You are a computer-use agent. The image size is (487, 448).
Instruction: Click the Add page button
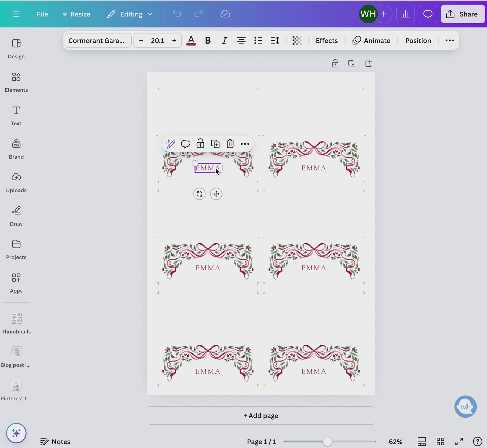[261, 415]
